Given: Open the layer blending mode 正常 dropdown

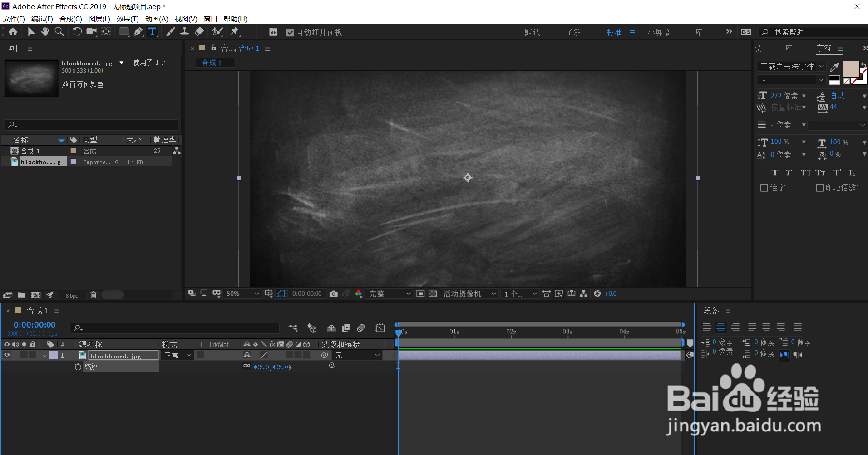Looking at the screenshot, I should [178, 355].
